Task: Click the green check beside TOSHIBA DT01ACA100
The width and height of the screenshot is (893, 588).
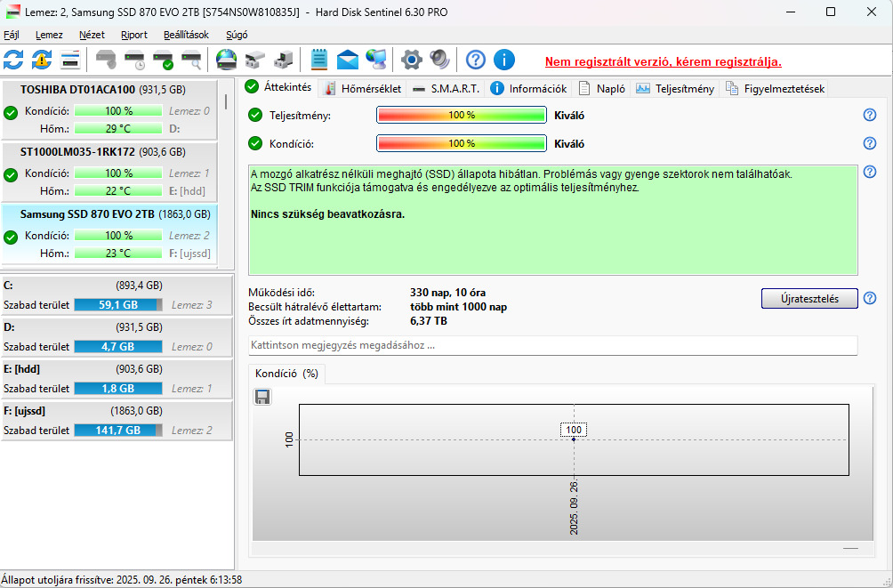Action: coord(11,112)
